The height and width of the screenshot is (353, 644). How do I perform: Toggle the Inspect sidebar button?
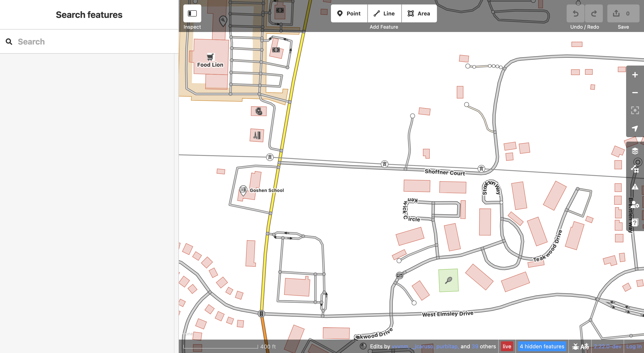coord(192,13)
